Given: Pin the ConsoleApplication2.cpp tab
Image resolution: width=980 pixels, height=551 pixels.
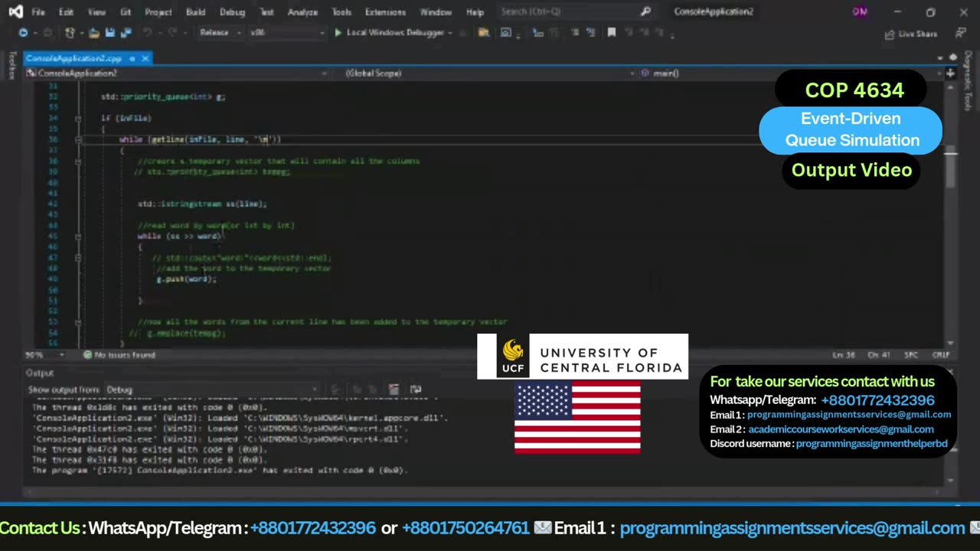Looking at the screenshot, I should tap(132, 58).
